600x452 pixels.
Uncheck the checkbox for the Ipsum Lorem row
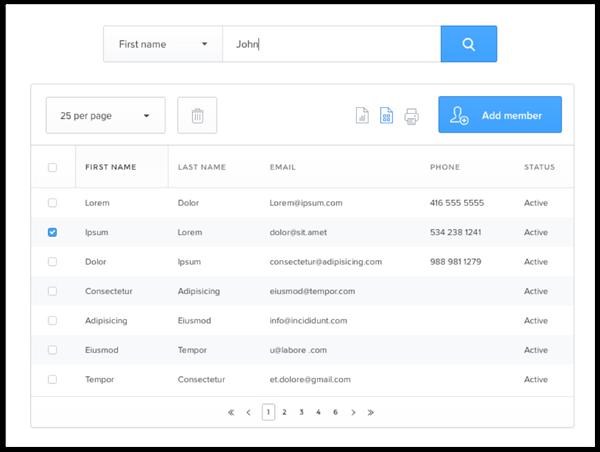(x=53, y=232)
